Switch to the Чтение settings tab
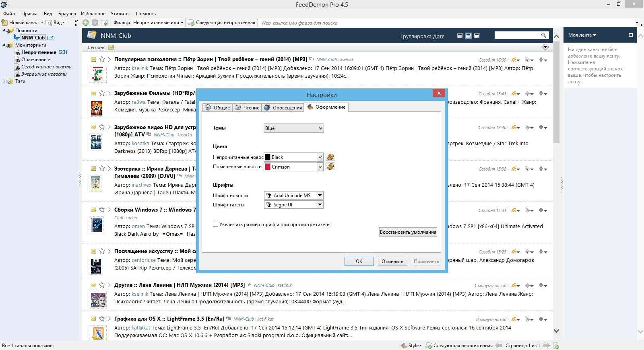 tap(247, 107)
